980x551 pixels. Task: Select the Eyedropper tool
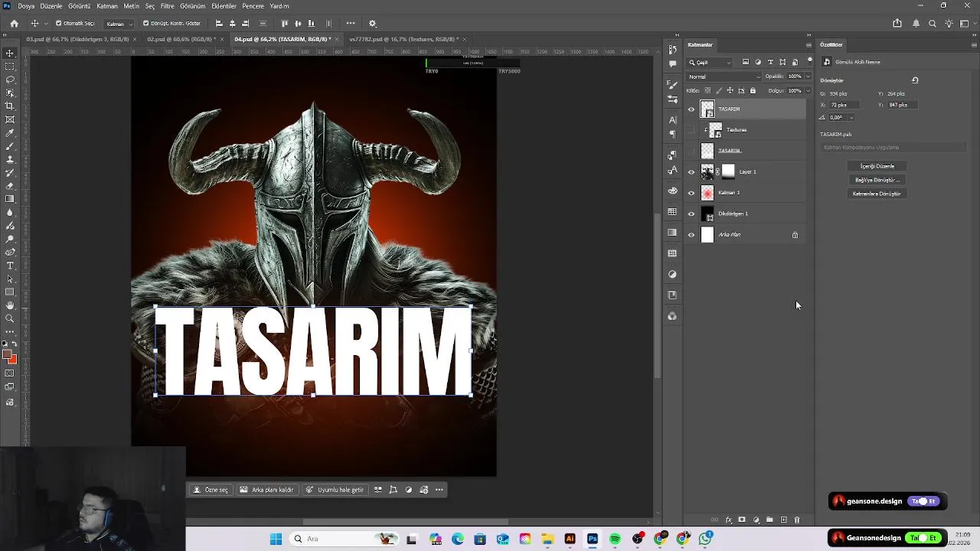tap(10, 132)
